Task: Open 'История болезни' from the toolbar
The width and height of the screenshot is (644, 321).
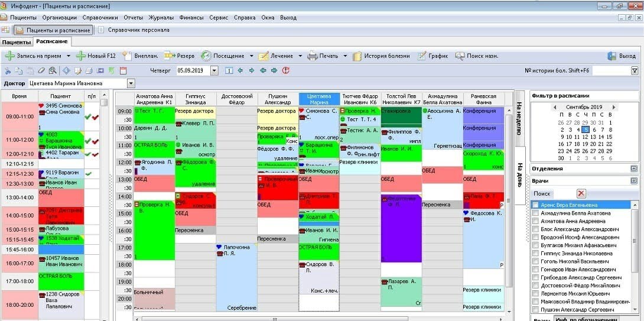Action: coord(357,56)
